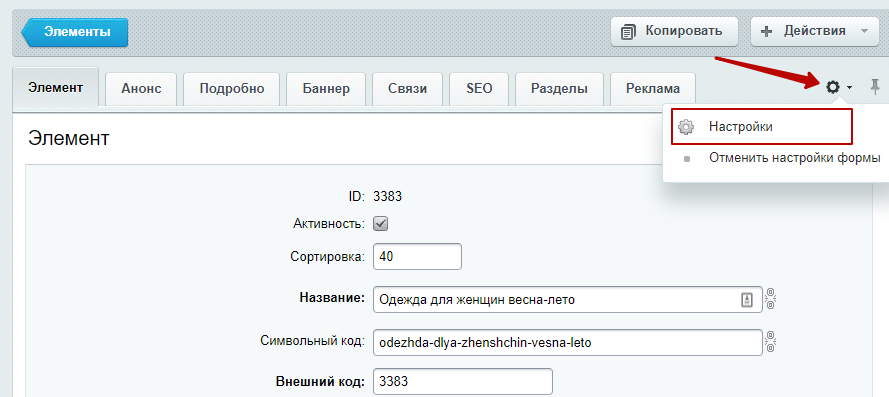Open the Баннер tab
889x397 pixels.
tap(326, 89)
